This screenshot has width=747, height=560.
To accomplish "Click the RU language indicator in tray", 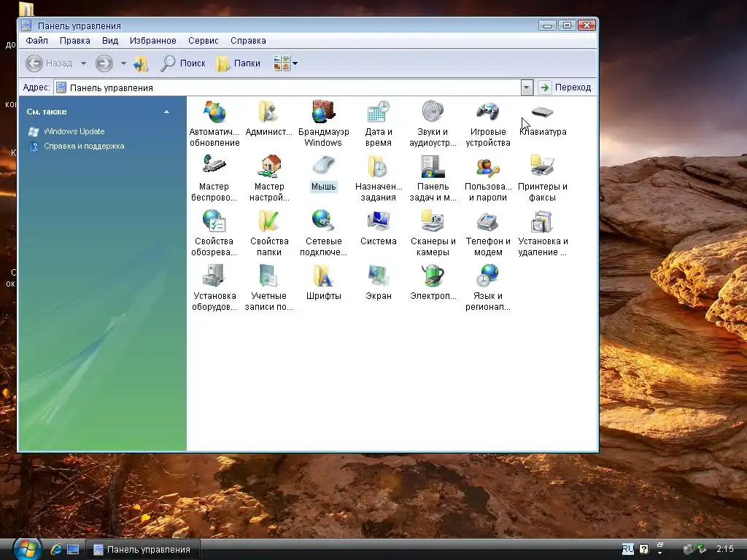I will point(628,549).
